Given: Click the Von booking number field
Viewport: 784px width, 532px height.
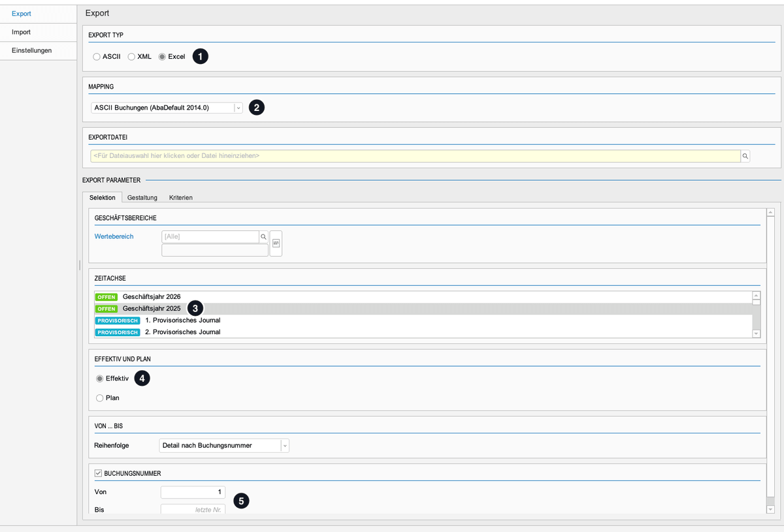Looking at the screenshot, I should pos(193,492).
